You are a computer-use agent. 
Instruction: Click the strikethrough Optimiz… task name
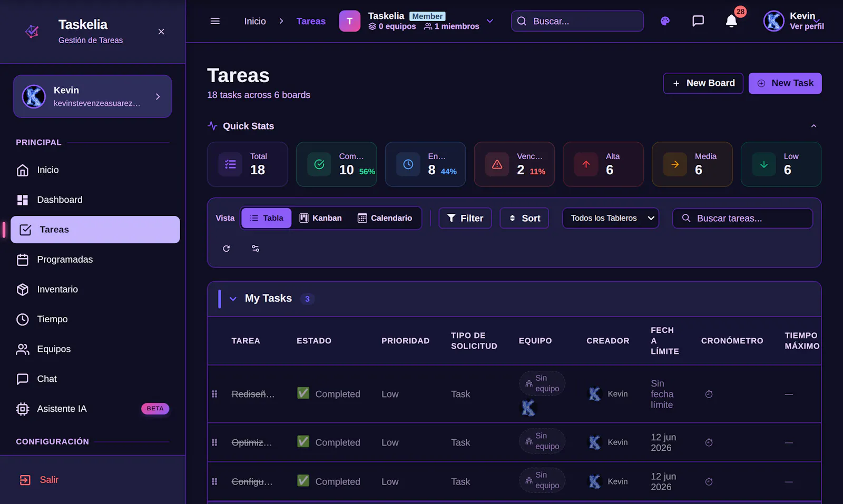(252, 442)
